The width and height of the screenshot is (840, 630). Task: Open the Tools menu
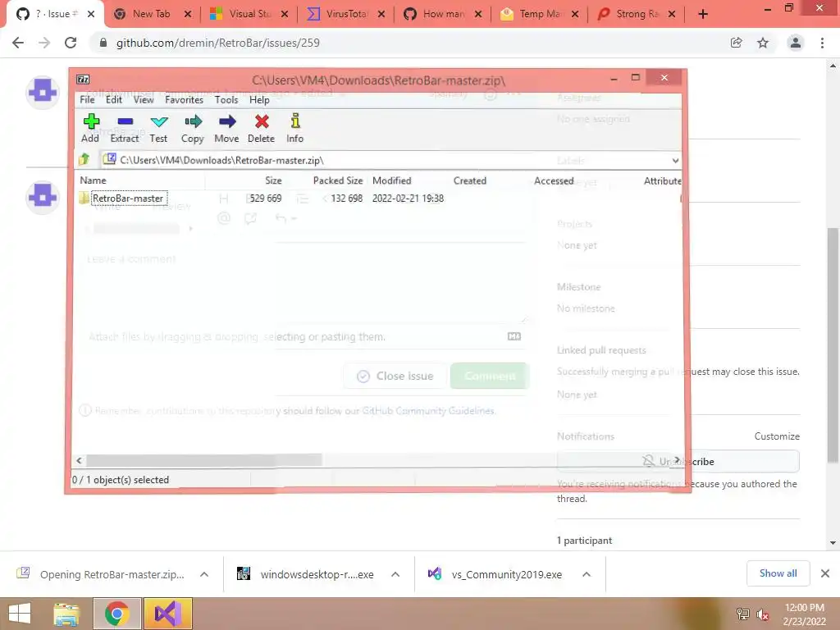pyautogui.click(x=226, y=99)
